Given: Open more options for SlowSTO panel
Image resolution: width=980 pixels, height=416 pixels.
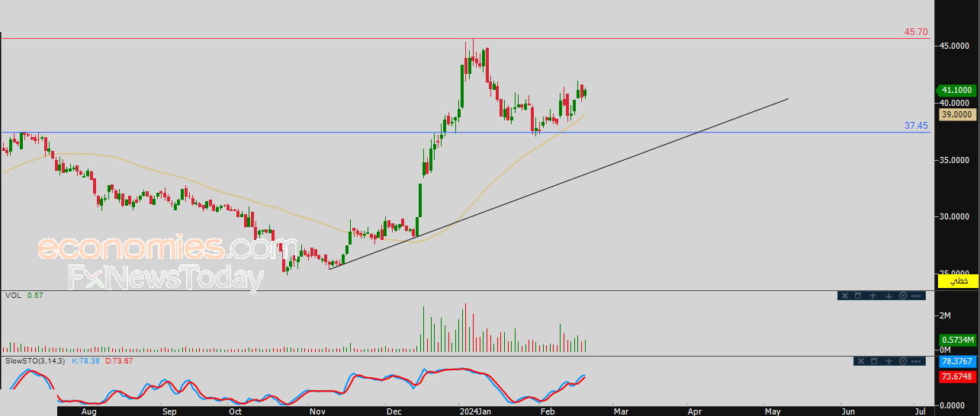Looking at the screenshot, I should [916, 361].
